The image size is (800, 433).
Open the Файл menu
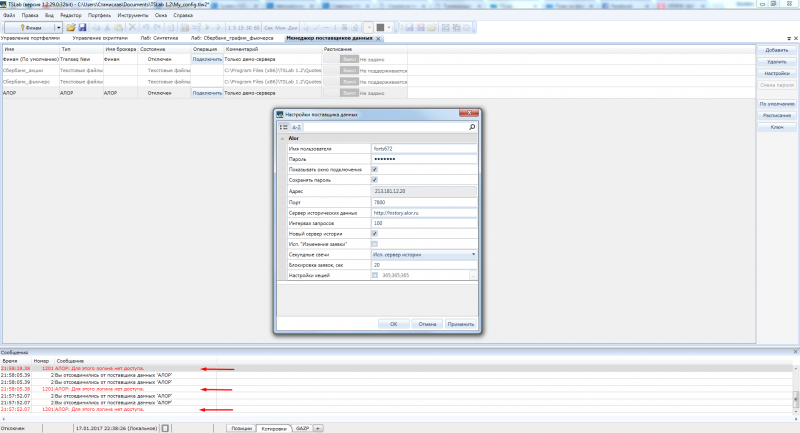[9, 15]
